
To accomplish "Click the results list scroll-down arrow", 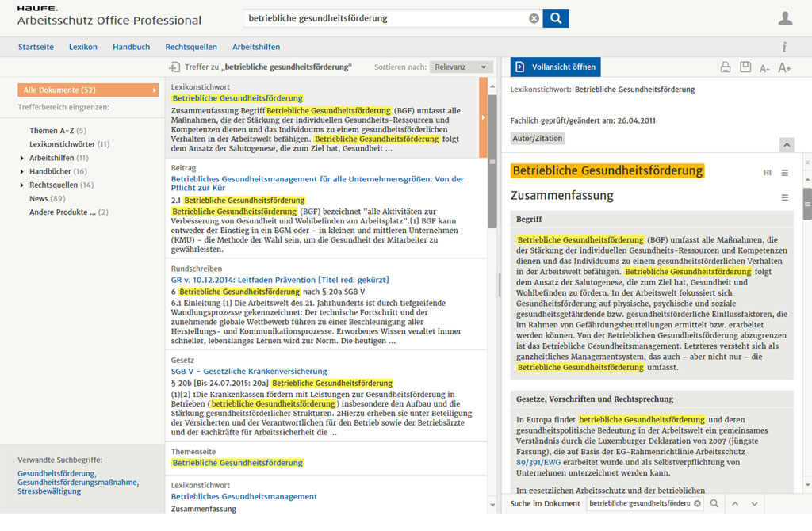I will click(492, 505).
